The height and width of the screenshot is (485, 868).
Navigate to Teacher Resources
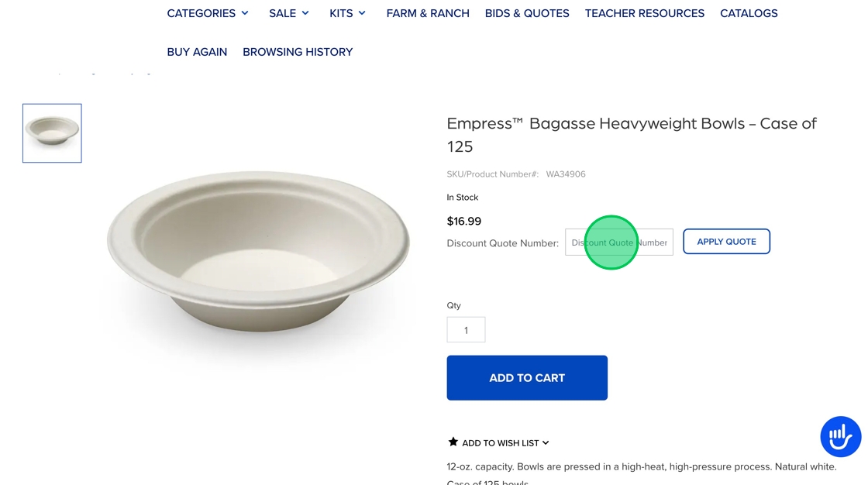click(x=645, y=13)
